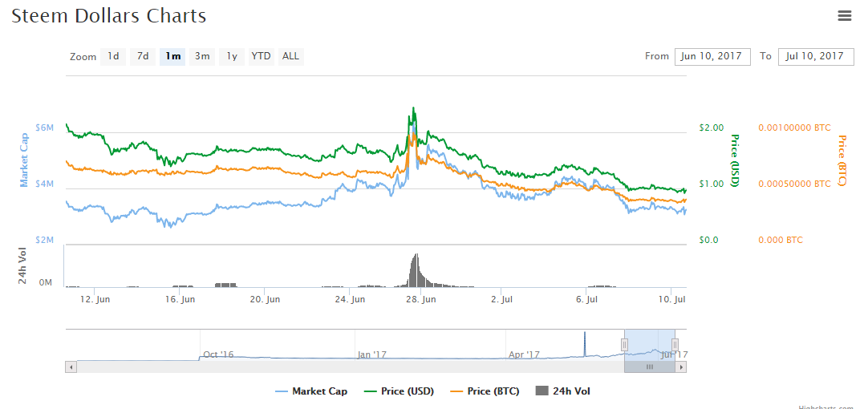Edit the From date field
868x409 pixels.
(x=712, y=56)
